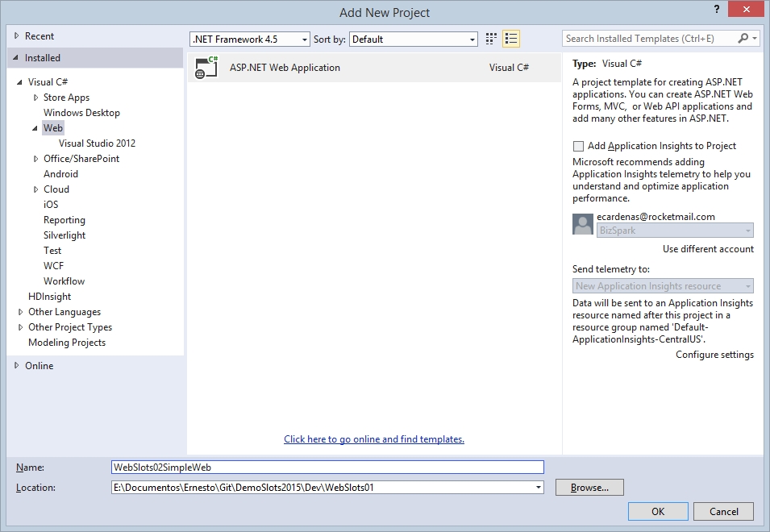The height and width of the screenshot is (532, 770).
Task: Expand the Other Languages node
Action: [20, 312]
